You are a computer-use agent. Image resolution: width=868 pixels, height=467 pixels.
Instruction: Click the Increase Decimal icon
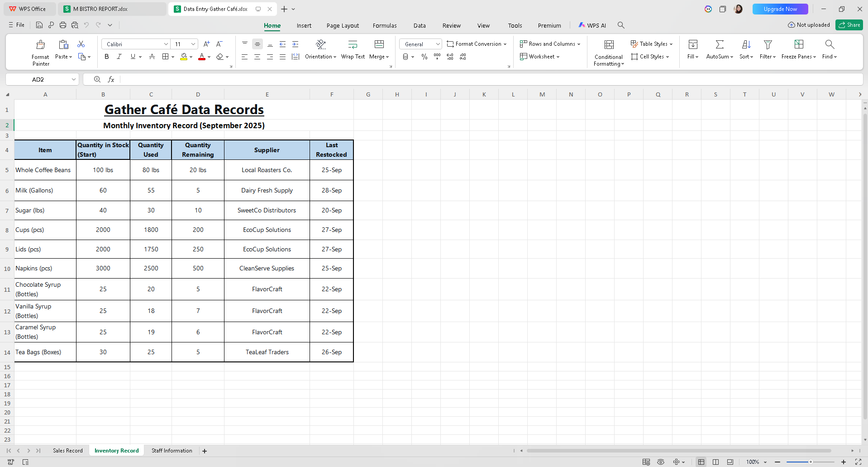coord(450,57)
